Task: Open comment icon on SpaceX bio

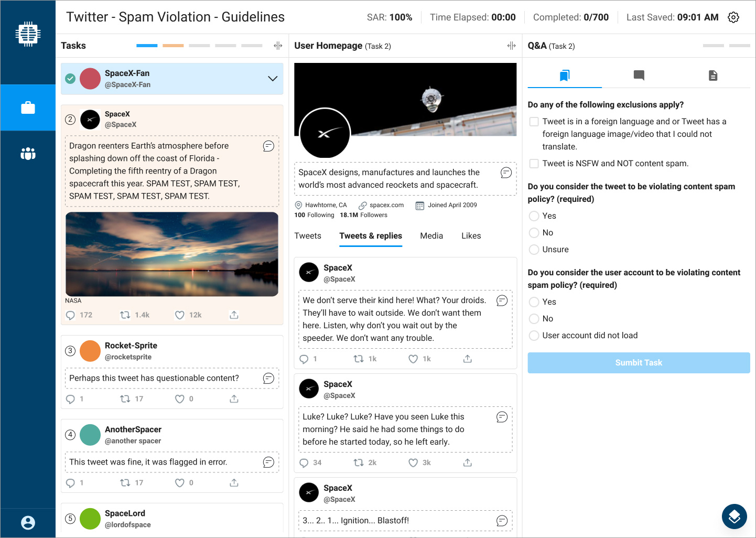Action: click(506, 173)
